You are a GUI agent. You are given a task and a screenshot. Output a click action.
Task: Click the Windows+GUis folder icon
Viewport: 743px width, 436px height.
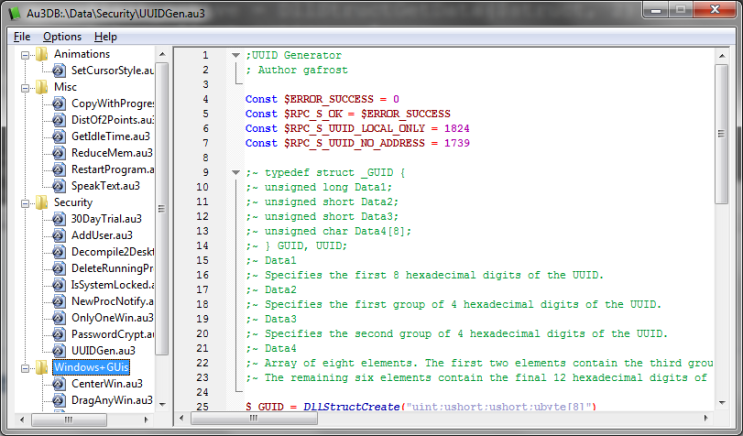tap(42, 367)
